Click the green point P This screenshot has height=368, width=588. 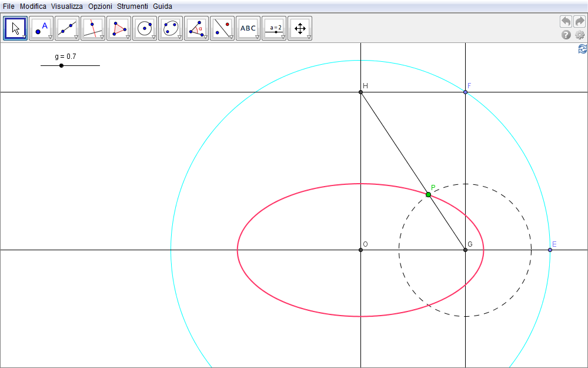click(428, 194)
